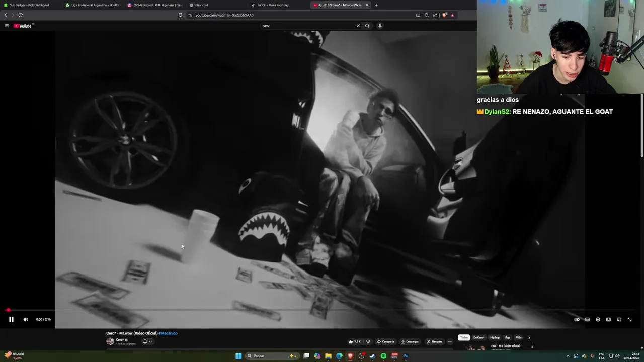Screen dimensions: 644x362
Task: Open the Cero channel avatar
Action: tap(110, 341)
